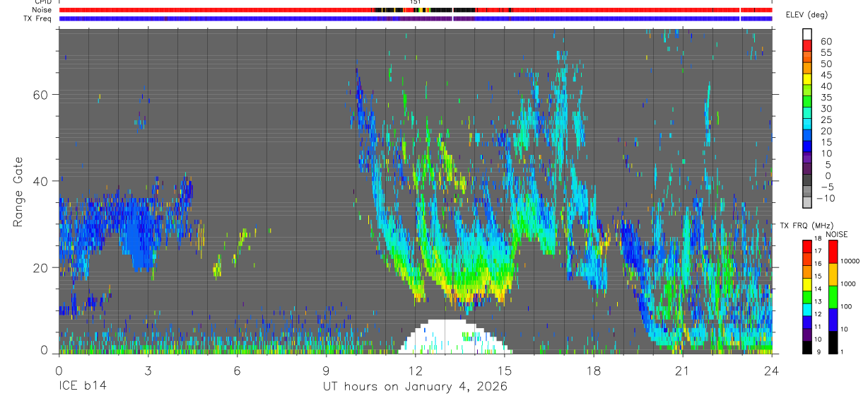The width and height of the screenshot is (868, 401).
Task: Select the 'TX Freq' strip label at top left
Action: (x=37, y=18)
